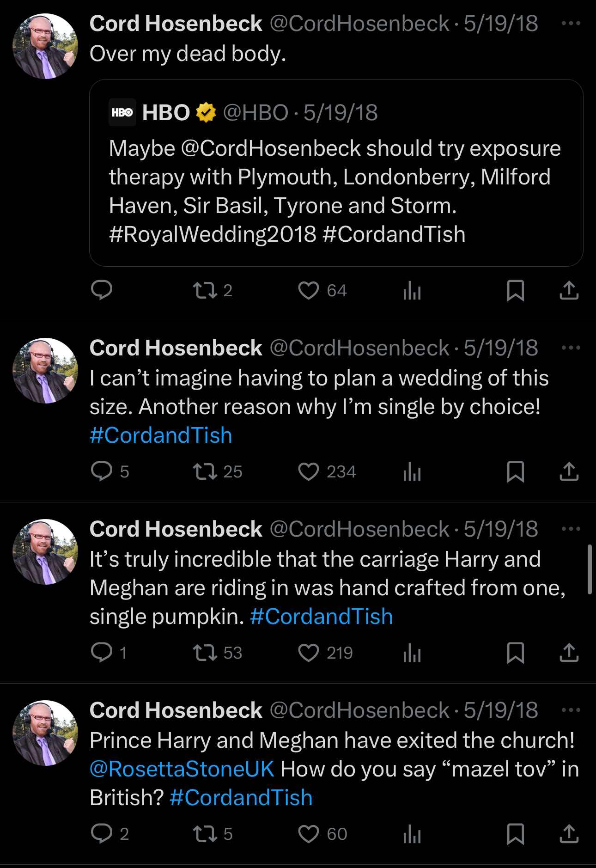
Task: Bookmark the "single by choice" tweet
Action: coord(515,471)
